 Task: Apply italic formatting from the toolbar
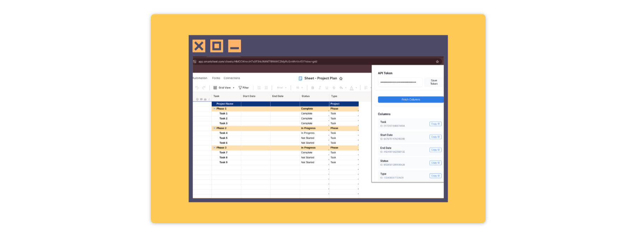(x=320, y=88)
